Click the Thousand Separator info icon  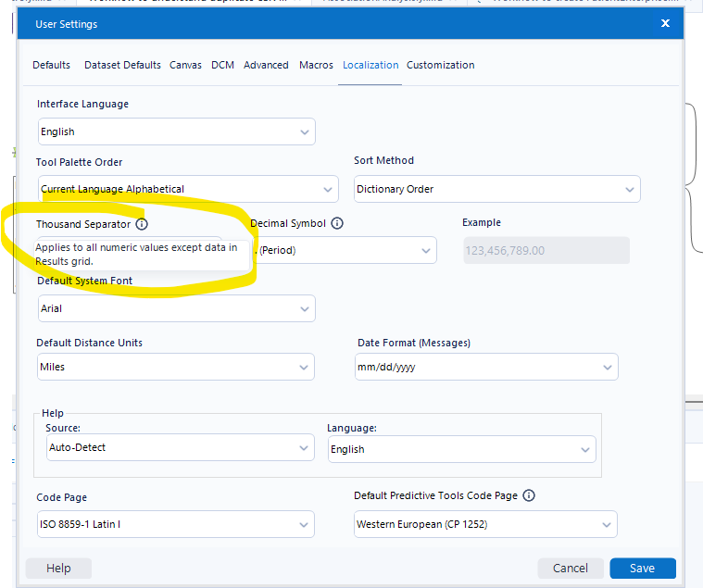(142, 224)
